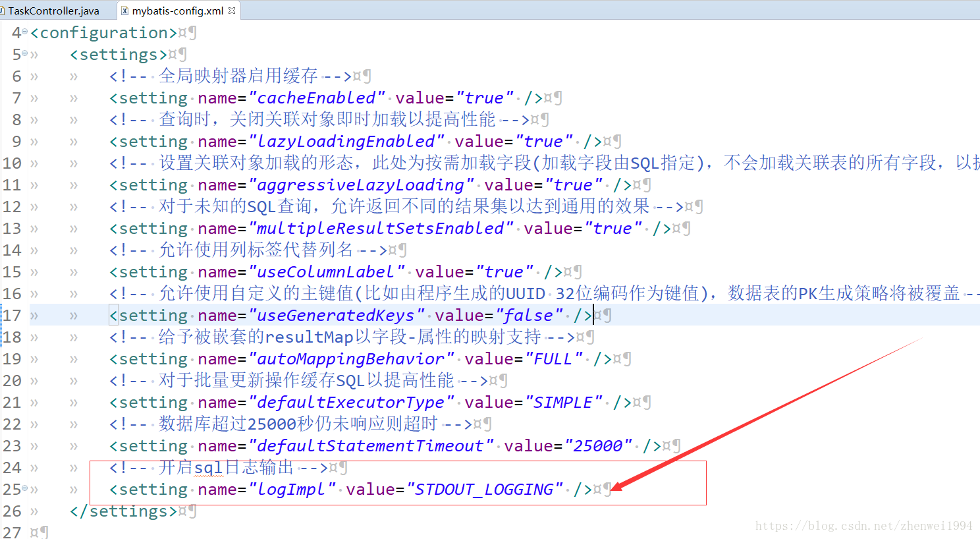Click useGeneratedKeys on line 17
The height and width of the screenshot is (539, 980).
tap(337, 315)
